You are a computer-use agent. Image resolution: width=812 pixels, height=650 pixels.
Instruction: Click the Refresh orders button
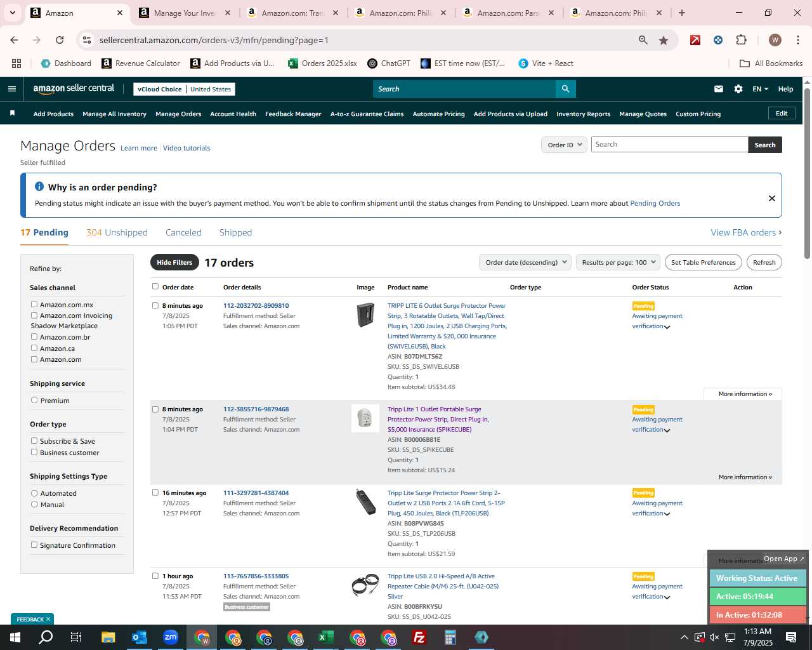[x=764, y=262]
